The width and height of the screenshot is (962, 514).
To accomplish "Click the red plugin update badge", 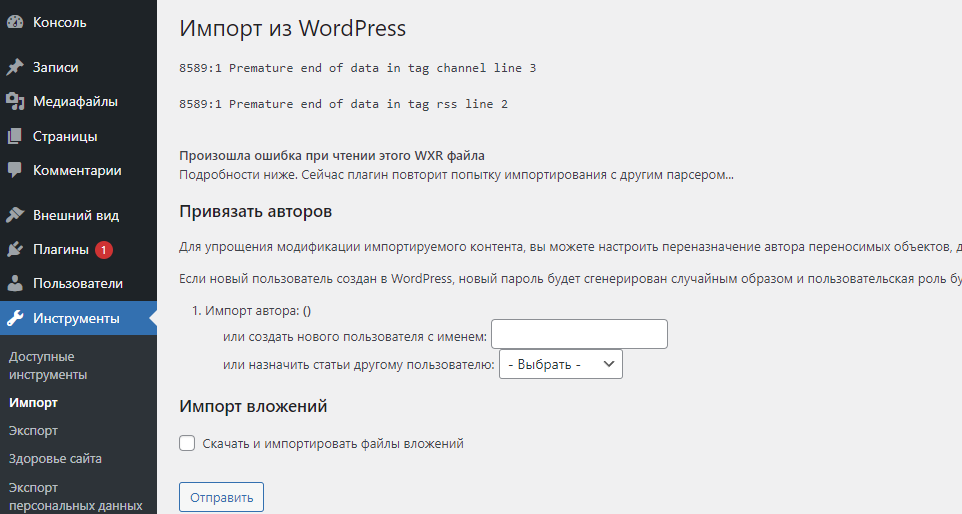I will point(104,250).
